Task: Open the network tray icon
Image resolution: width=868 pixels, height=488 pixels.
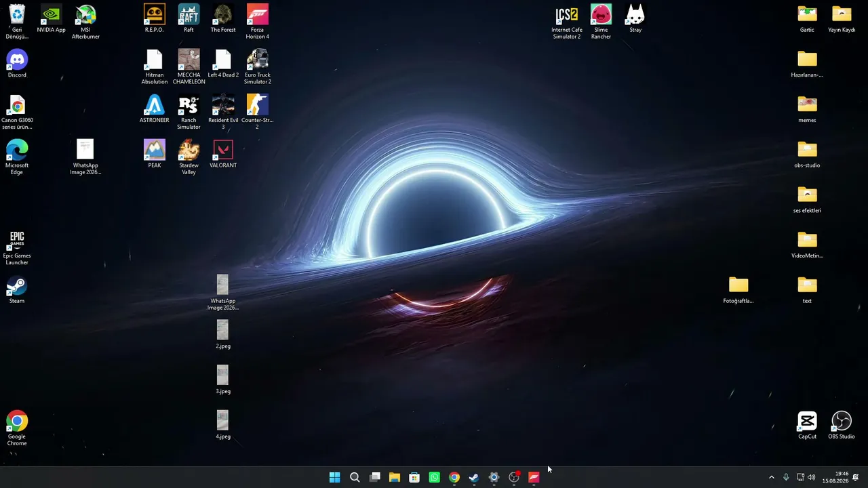Action: coord(800,477)
